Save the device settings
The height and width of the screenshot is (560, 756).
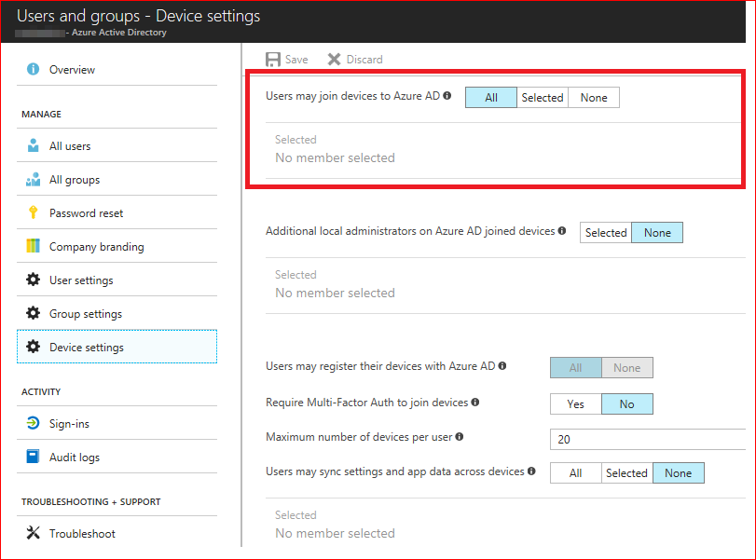pyautogui.click(x=287, y=60)
